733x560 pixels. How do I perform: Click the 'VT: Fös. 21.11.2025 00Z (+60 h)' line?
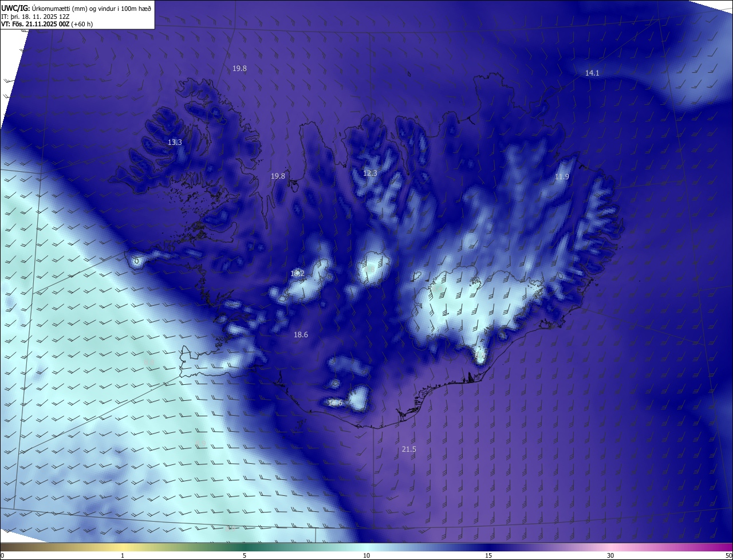coord(47,24)
